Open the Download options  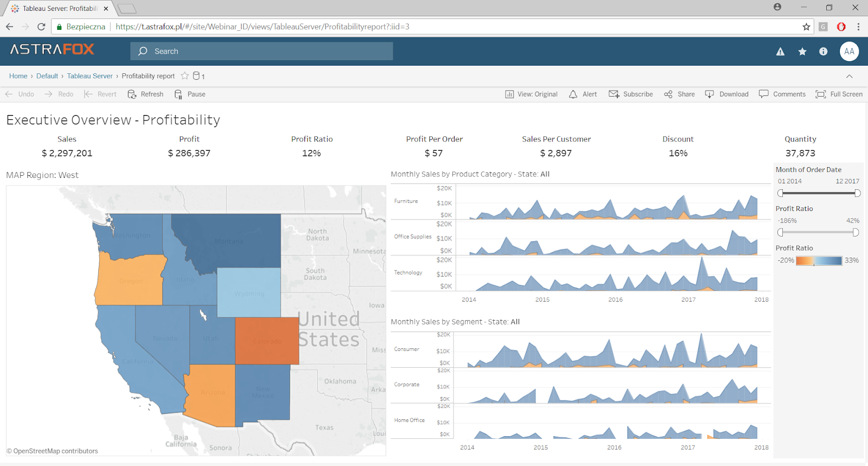click(726, 94)
